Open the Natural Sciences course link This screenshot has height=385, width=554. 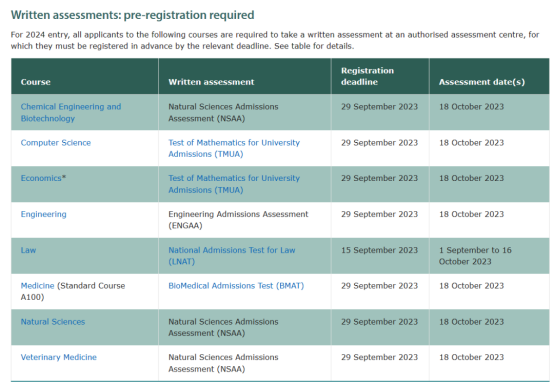(53, 322)
